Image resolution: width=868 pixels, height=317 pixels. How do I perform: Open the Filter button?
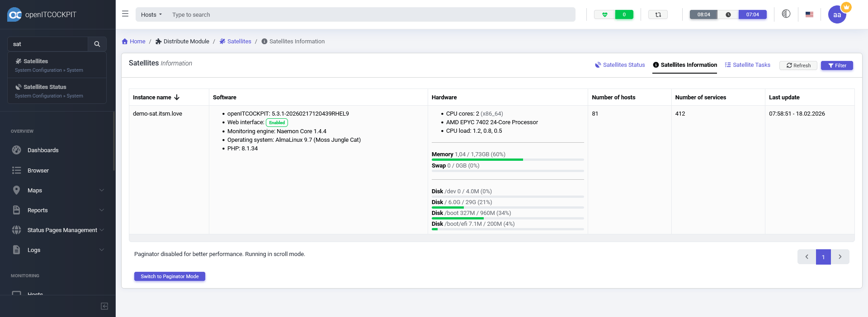(x=837, y=65)
